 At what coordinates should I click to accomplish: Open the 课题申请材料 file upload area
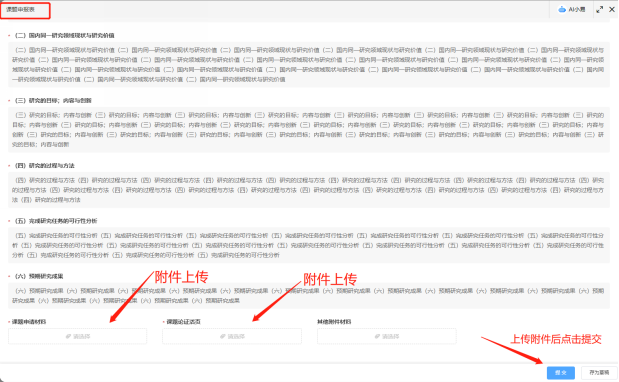77,336
